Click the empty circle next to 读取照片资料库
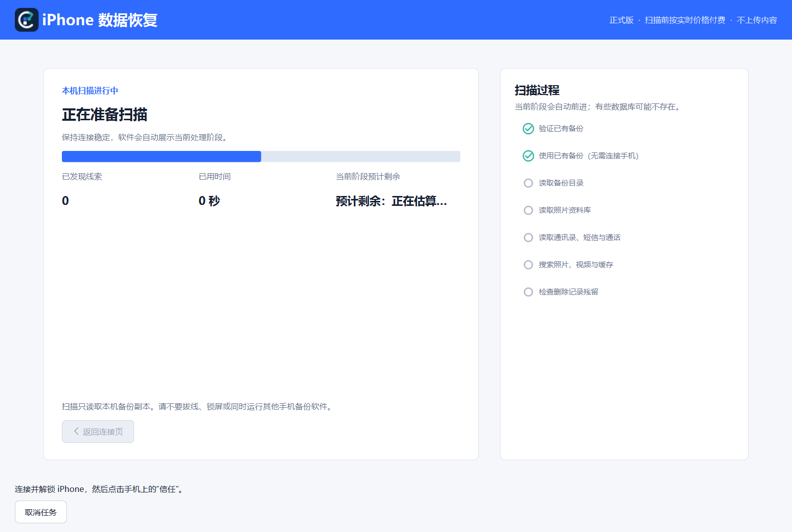 (528, 210)
